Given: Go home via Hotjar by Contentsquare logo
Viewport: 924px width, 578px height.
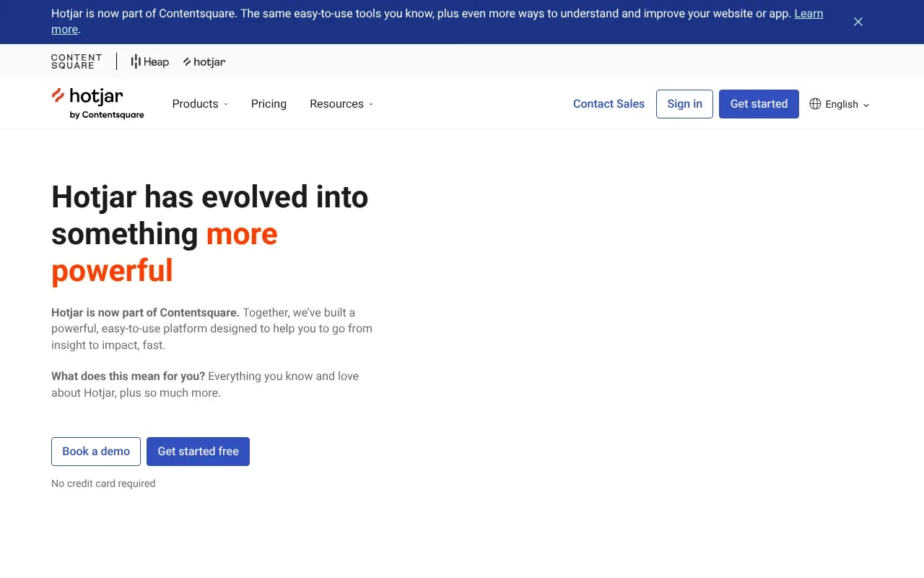Looking at the screenshot, I should [97, 104].
